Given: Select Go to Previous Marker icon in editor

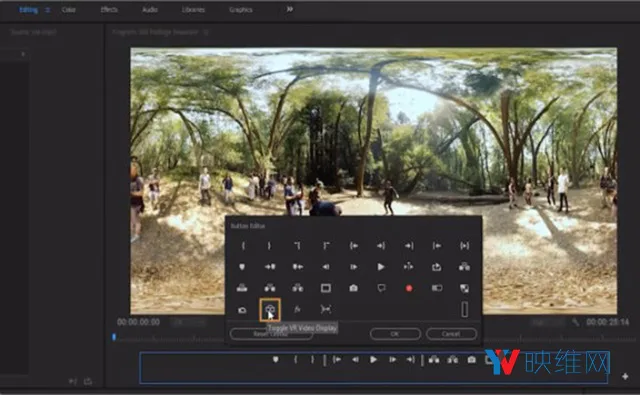Looking at the screenshot, I should [298, 267].
